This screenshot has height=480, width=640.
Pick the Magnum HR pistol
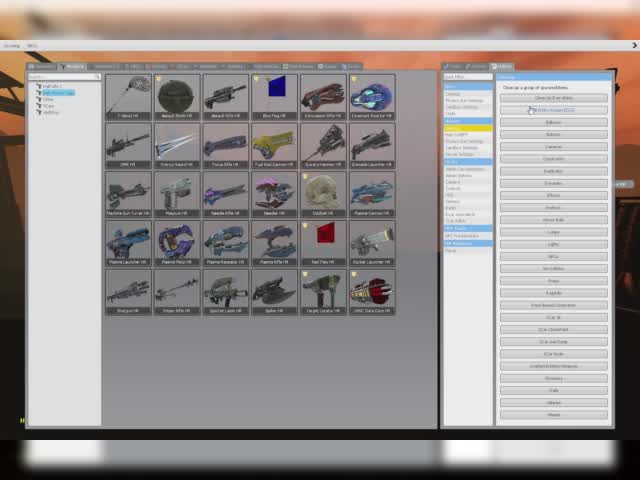(x=177, y=194)
